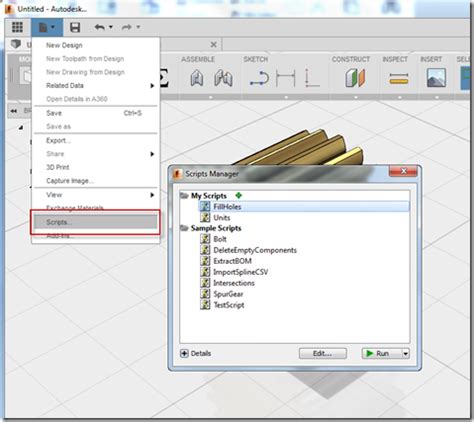The image size is (474, 422).
Task: Choose Capture Image... menu entry
Action: tap(96, 181)
